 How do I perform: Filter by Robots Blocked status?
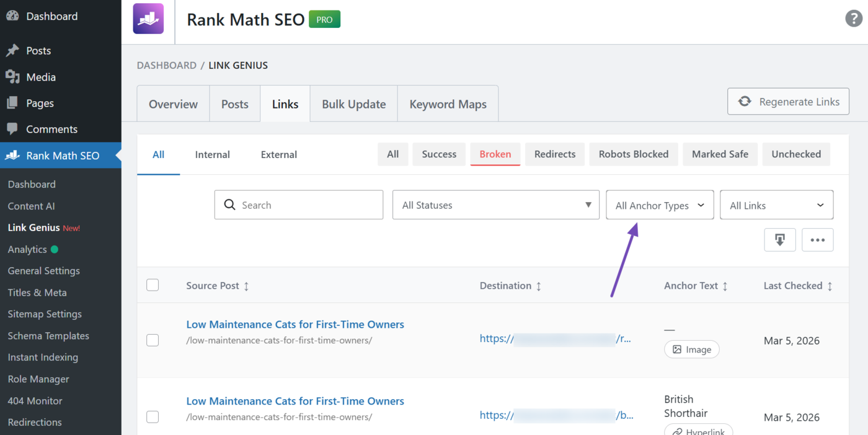coord(634,154)
